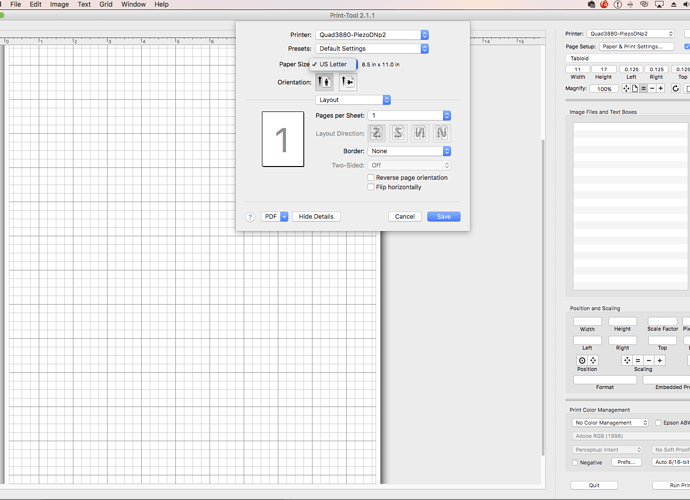
Task: Click the Scale Factor field
Action: (x=662, y=321)
